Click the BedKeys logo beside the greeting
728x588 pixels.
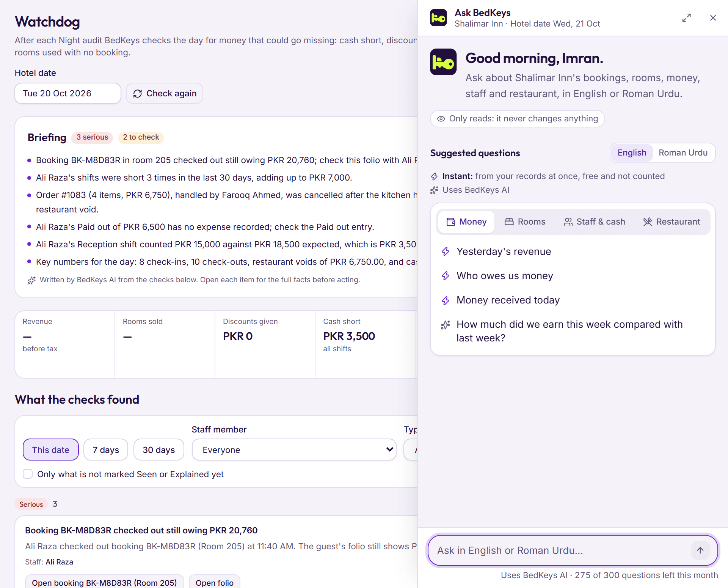[x=443, y=62]
